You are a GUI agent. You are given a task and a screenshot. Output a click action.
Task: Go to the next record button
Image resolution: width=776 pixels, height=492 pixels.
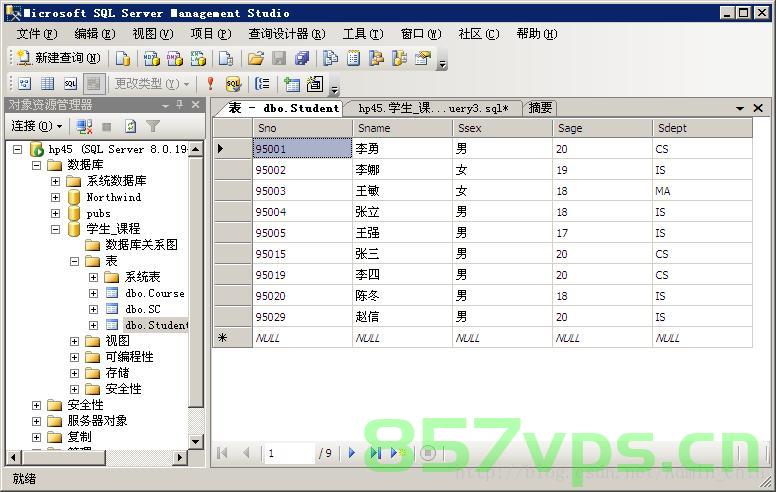click(352, 452)
